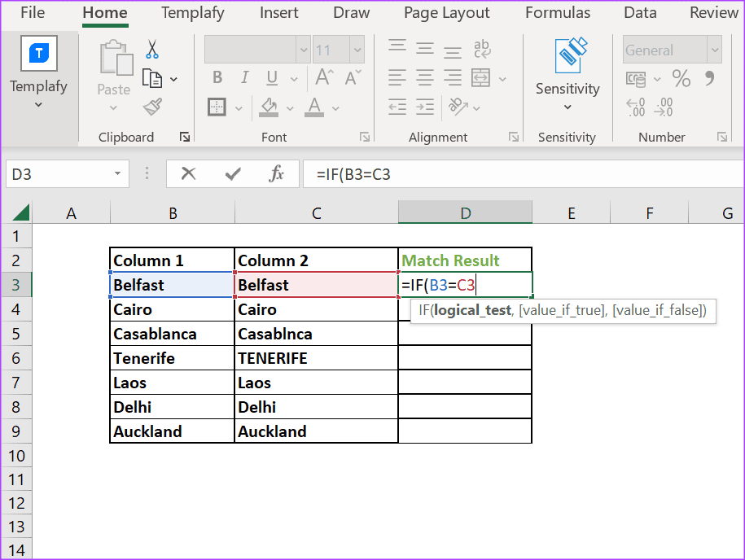Screen dimensions: 745x560
Task: Expand Templafy dropdown chevron
Action: [x=38, y=104]
